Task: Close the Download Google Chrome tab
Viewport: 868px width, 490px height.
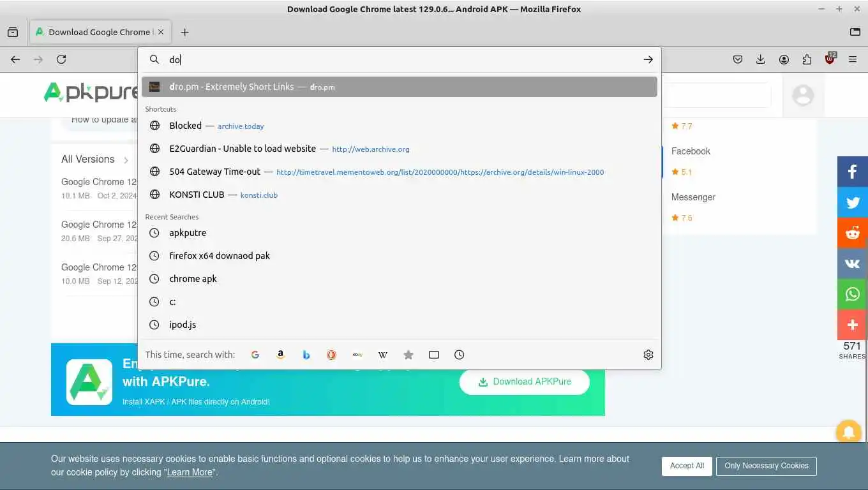Action: 161,32
